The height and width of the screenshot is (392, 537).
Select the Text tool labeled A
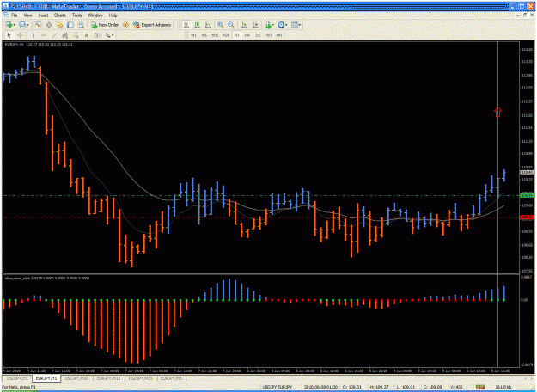point(86,35)
